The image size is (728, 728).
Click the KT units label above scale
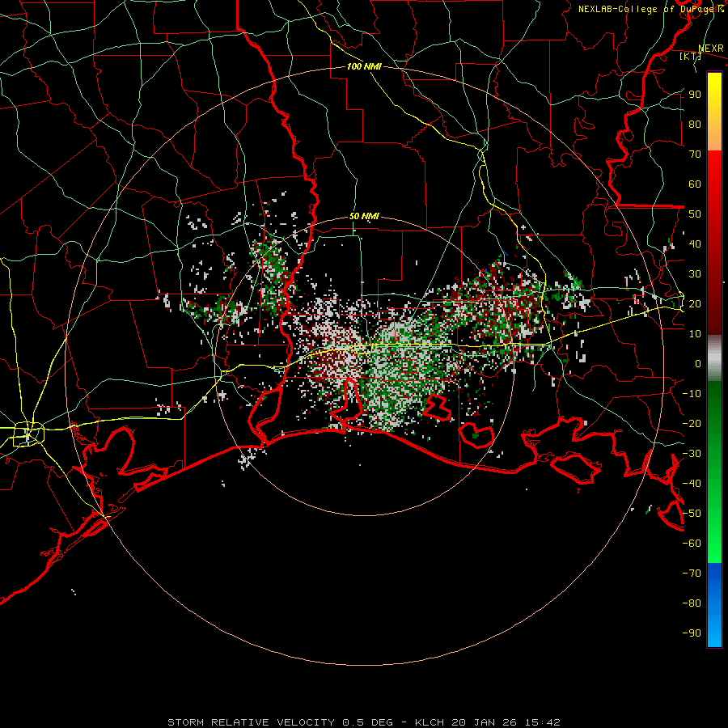coord(691,56)
